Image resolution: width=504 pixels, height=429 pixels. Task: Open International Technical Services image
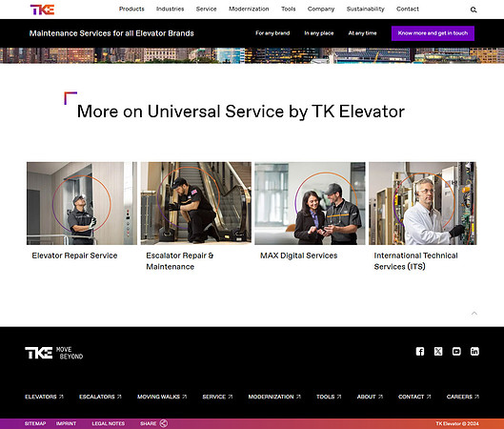tap(422, 203)
